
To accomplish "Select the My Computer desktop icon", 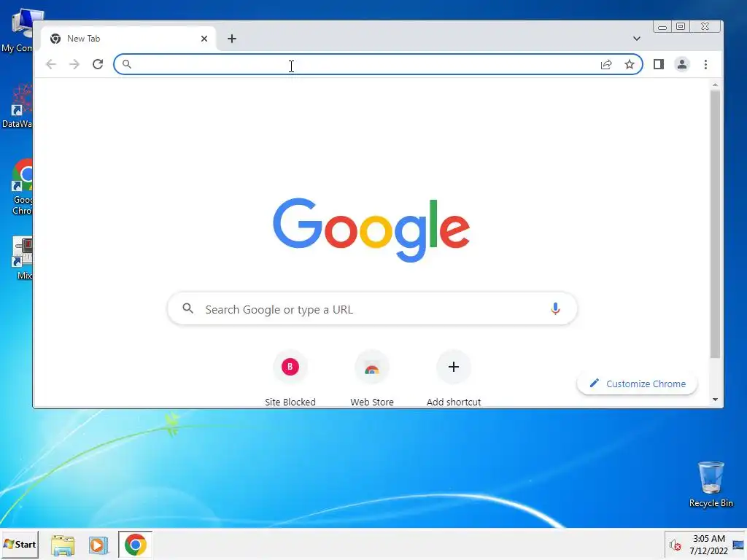I will [18, 31].
